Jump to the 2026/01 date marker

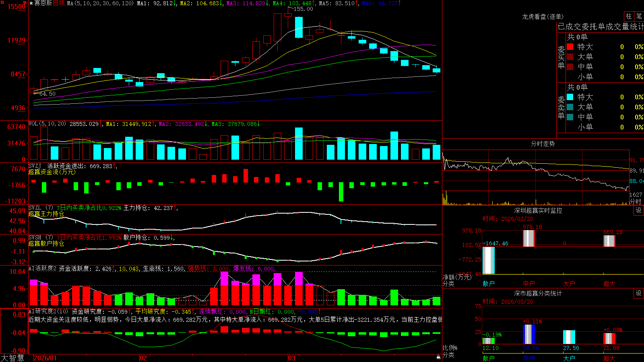tap(45, 358)
